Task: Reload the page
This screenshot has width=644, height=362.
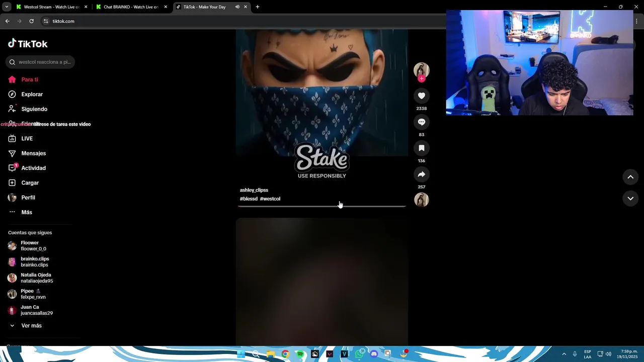Action: (31, 21)
